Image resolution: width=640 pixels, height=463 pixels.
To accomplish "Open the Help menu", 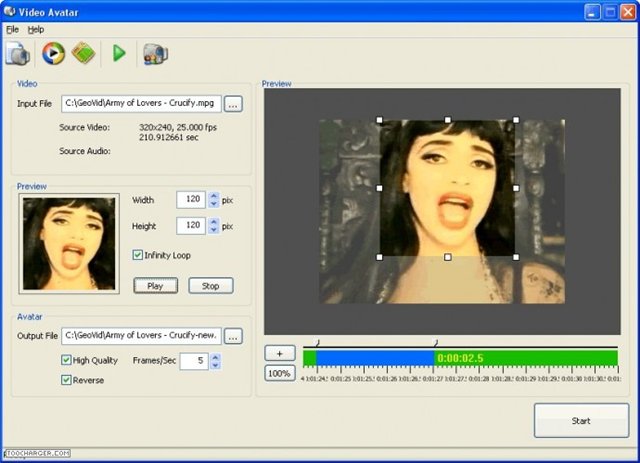I will point(36,29).
